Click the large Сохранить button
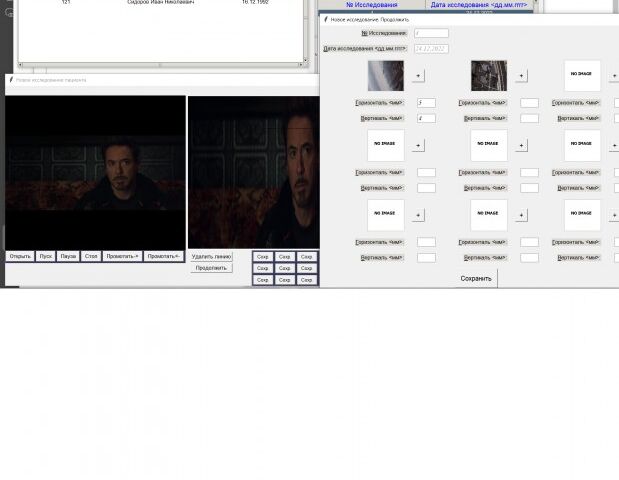This screenshot has width=619, height=480. click(x=476, y=278)
